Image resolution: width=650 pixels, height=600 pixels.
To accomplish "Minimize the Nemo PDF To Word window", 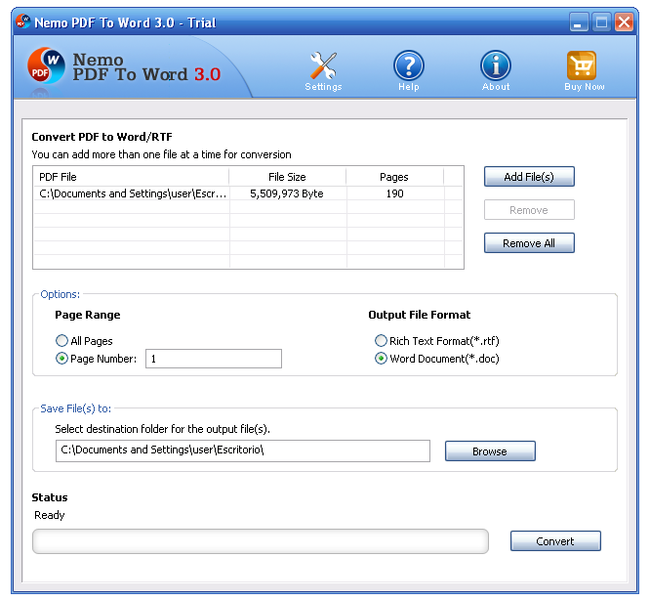I will click(x=578, y=22).
